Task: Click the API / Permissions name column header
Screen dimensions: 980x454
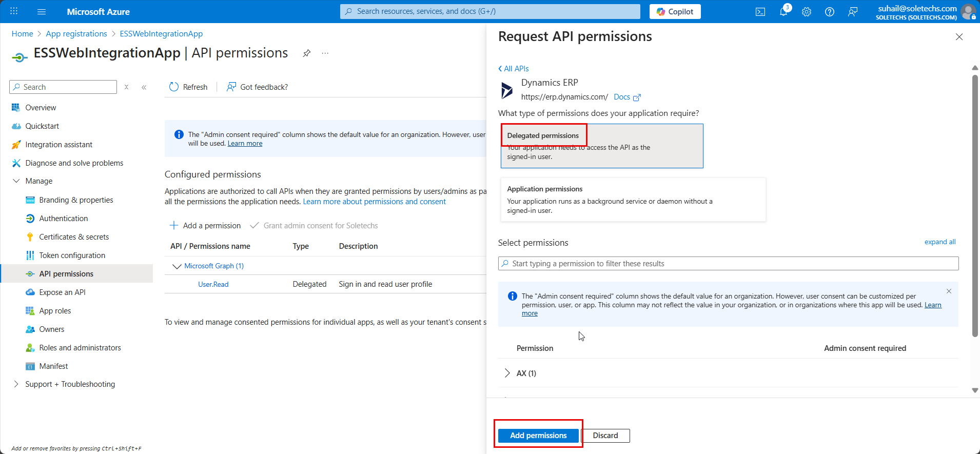Action: (x=210, y=246)
